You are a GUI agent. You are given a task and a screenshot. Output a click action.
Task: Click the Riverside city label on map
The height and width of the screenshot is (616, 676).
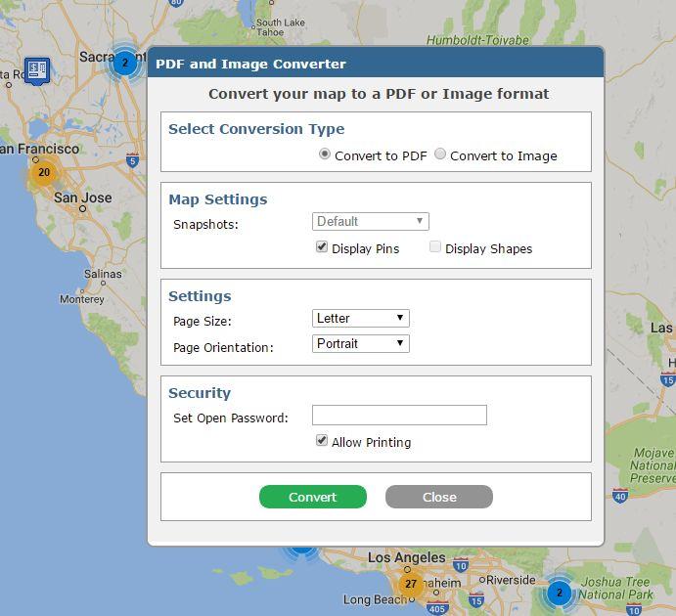[511, 580]
